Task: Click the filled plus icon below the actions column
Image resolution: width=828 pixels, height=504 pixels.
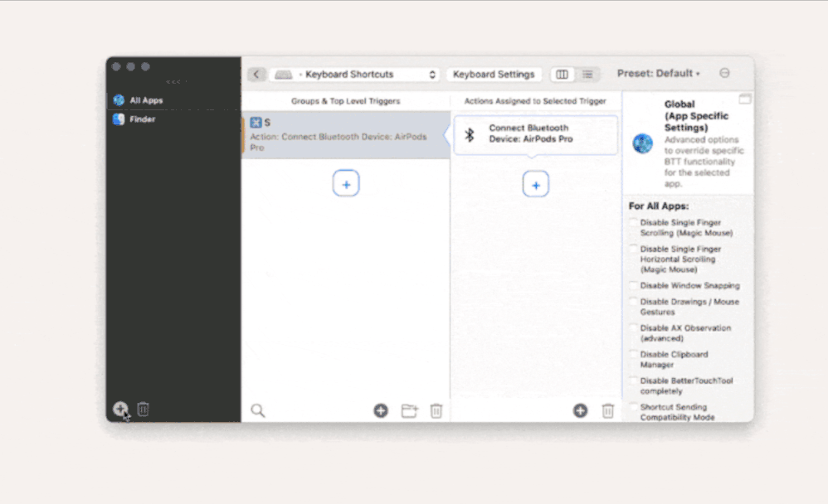Action: tap(580, 410)
